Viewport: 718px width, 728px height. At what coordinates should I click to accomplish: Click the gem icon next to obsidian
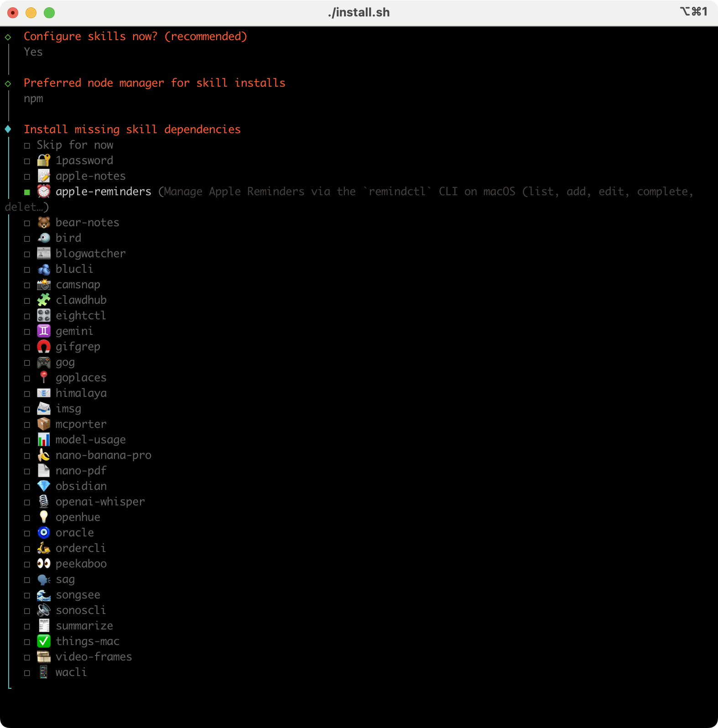coord(44,486)
